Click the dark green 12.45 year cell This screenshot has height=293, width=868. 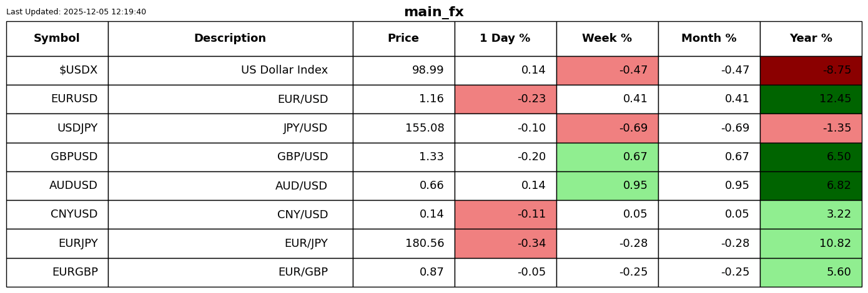click(811, 99)
